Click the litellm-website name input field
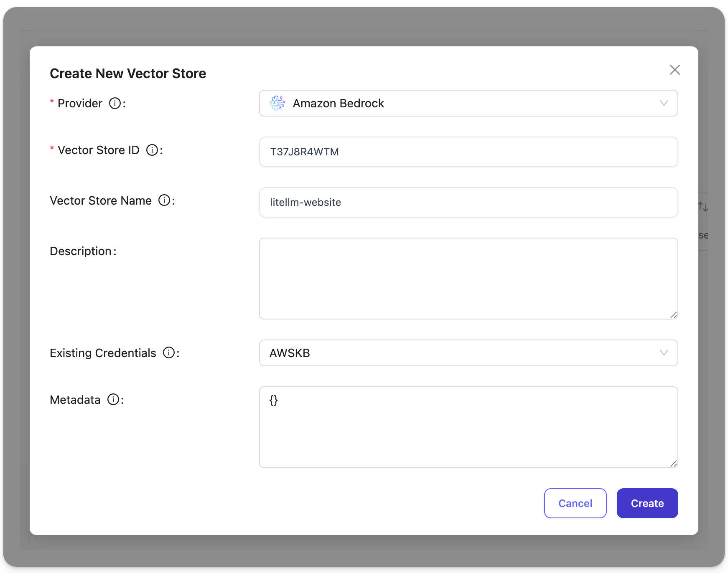728x573 pixels. (x=468, y=203)
